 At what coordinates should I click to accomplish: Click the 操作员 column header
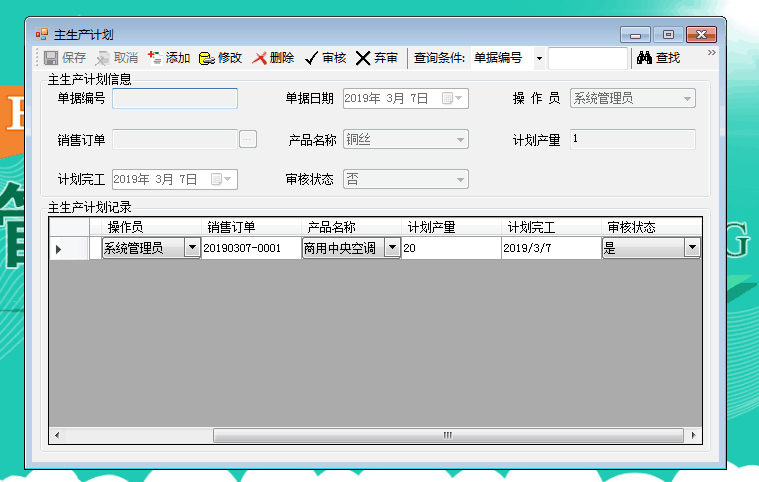tap(152, 227)
